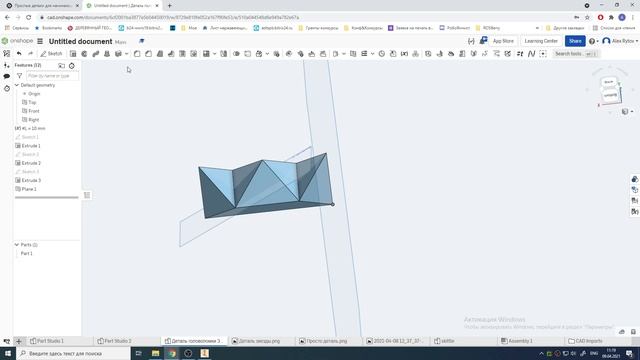
Task: Open the Alex Rybov user menu
Action: (620, 41)
